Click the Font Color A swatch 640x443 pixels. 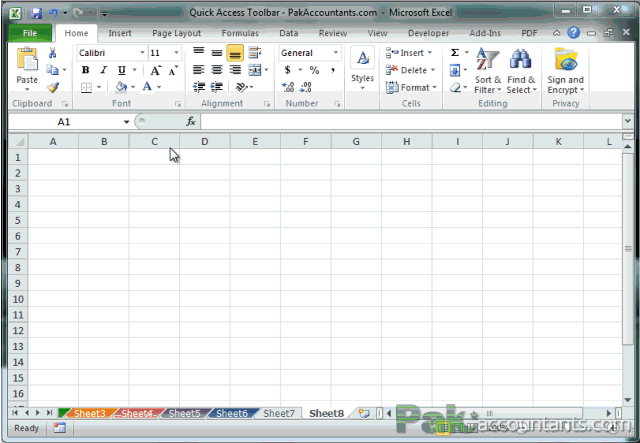click(x=147, y=87)
